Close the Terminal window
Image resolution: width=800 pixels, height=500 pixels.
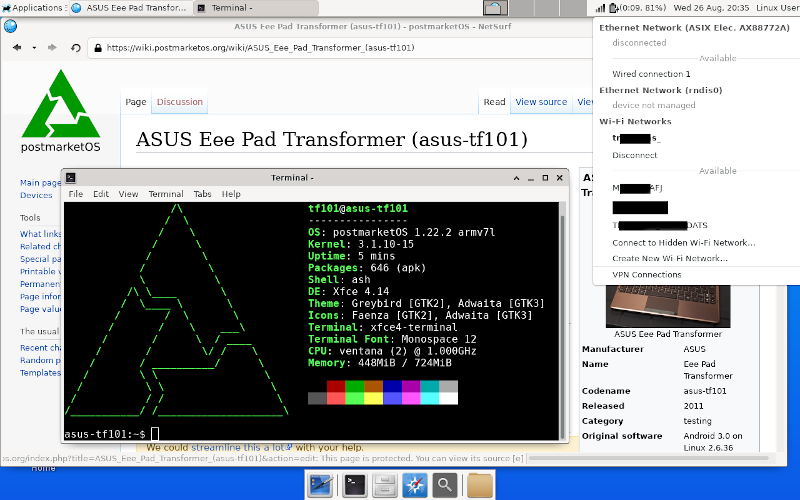[x=560, y=178]
